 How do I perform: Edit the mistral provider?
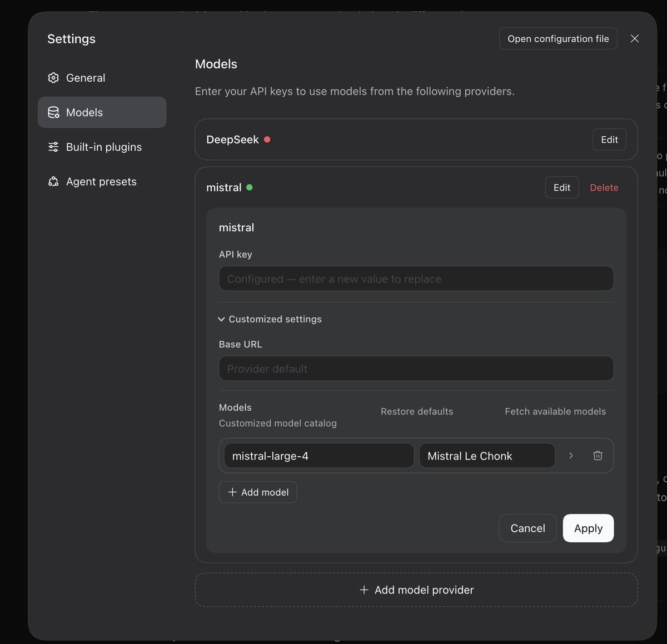(x=562, y=187)
